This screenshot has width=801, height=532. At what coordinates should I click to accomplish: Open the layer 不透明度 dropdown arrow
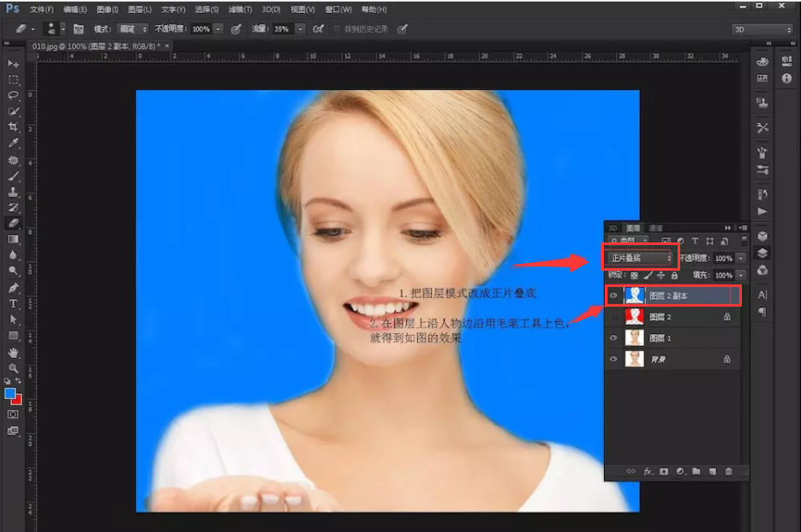coord(740,258)
